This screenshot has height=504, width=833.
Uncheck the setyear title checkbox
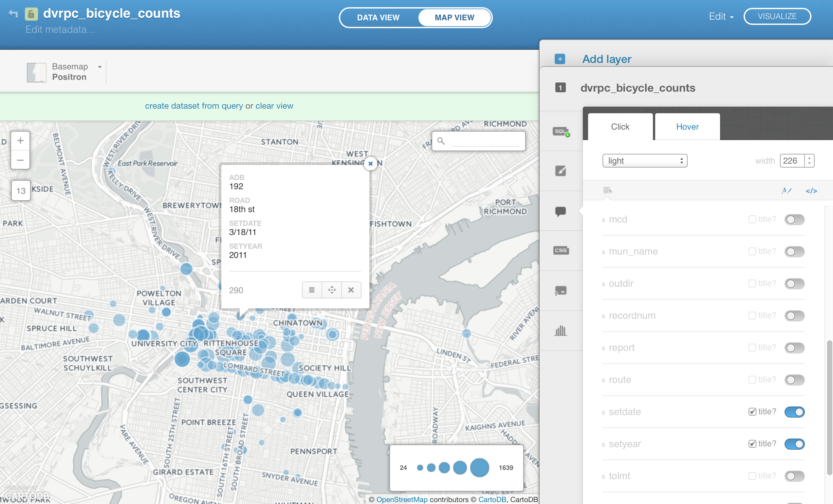click(x=752, y=443)
